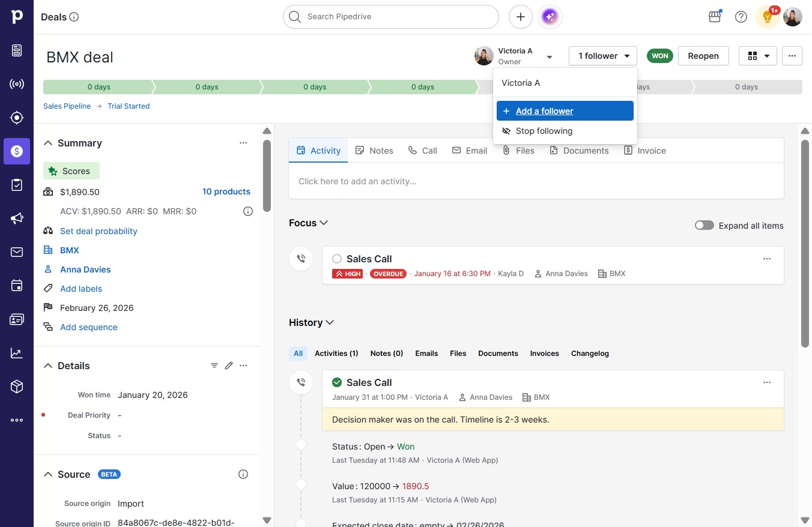This screenshot has height=527, width=812.
Task: Click the first pipeline stage bar
Action: [98, 87]
